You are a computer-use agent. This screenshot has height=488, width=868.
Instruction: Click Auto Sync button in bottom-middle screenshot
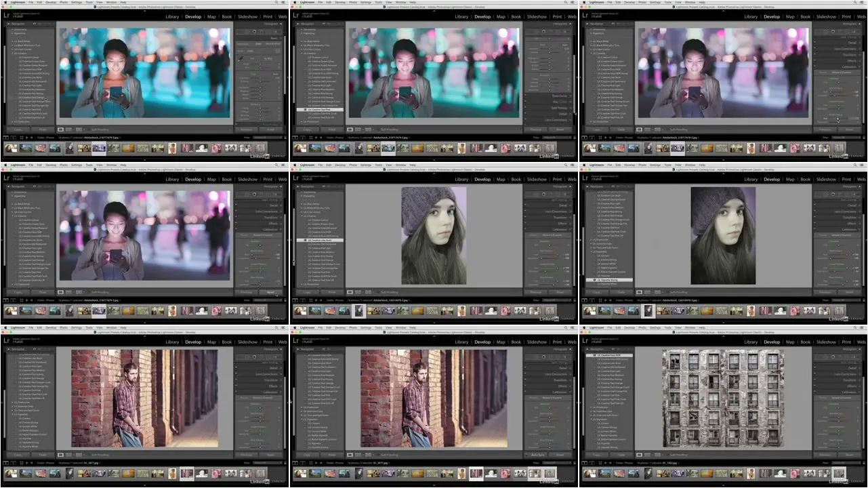(x=535, y=455)
